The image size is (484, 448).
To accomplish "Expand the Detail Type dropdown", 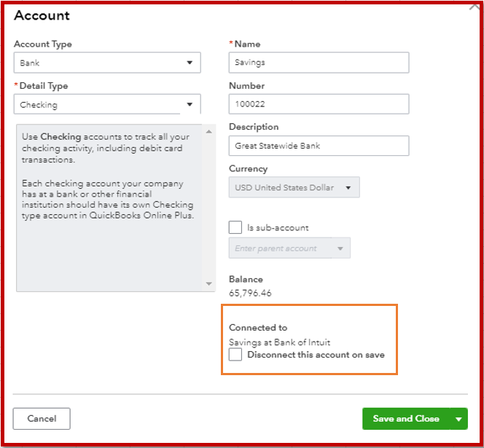I will (x=107, y=105).
